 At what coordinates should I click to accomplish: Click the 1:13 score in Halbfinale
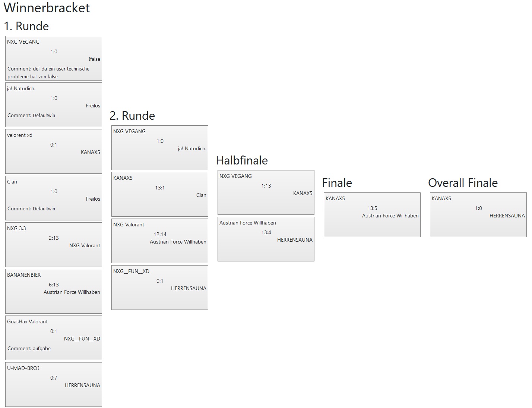coord(266,186)
